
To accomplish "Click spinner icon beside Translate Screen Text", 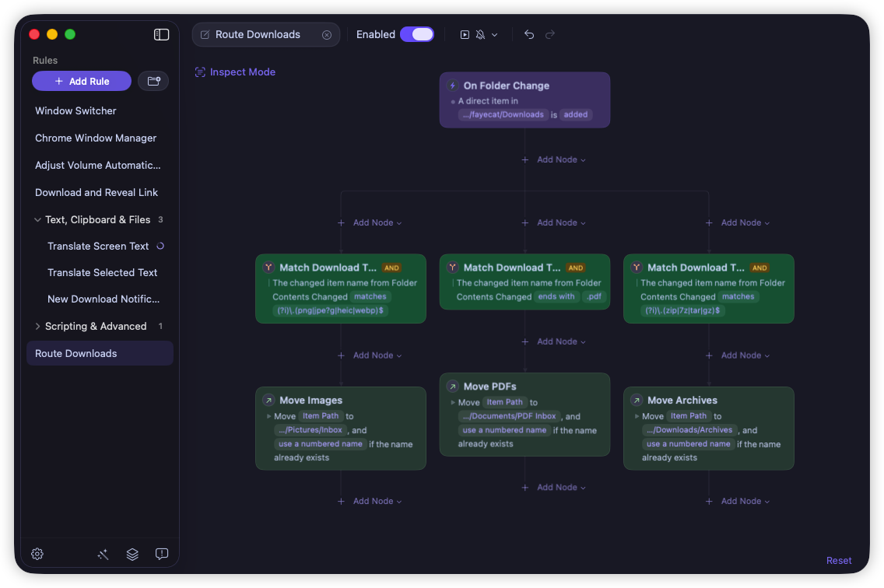I will click(160, 246).
